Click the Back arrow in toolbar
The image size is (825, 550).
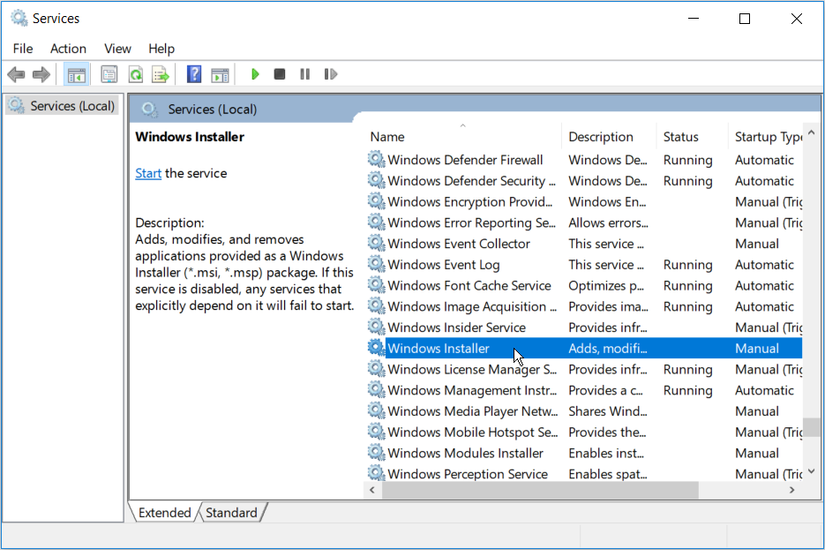[x=16, y=74]
